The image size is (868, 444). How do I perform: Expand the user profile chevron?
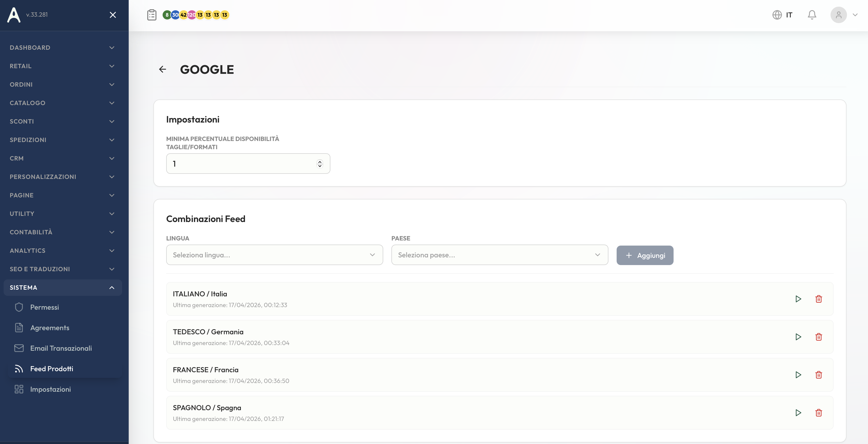point(855,15)
